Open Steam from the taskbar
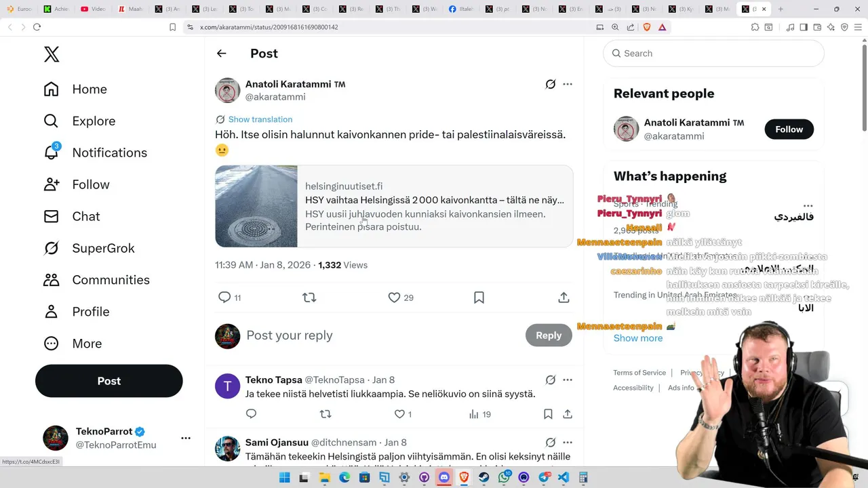The width and height of the screenshot is (868, 488). [484, 477]
